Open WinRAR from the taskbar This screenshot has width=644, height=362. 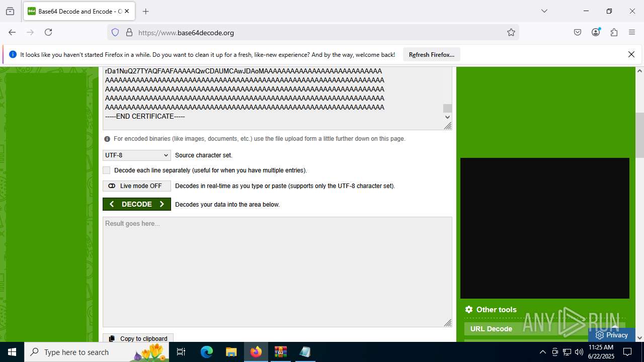point(280,352)
